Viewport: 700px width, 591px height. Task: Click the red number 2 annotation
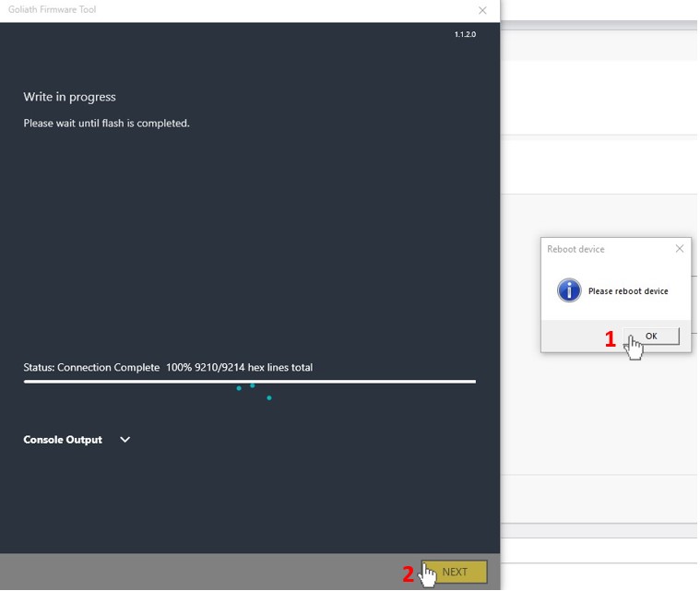[x=408, y=573]
